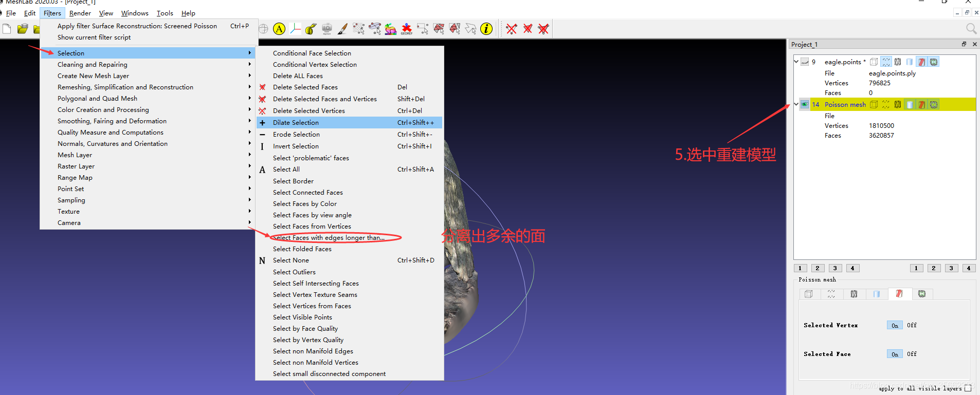Screen dimensions: 980x395
Task: Click Show current filter script
Action: tap(149, 37)
